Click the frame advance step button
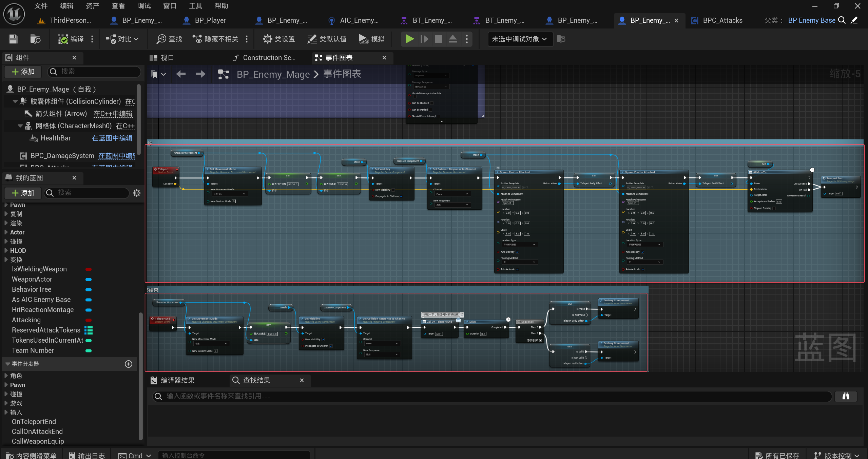The height and width of the screenshot is (459, 868). pos(424,39)
